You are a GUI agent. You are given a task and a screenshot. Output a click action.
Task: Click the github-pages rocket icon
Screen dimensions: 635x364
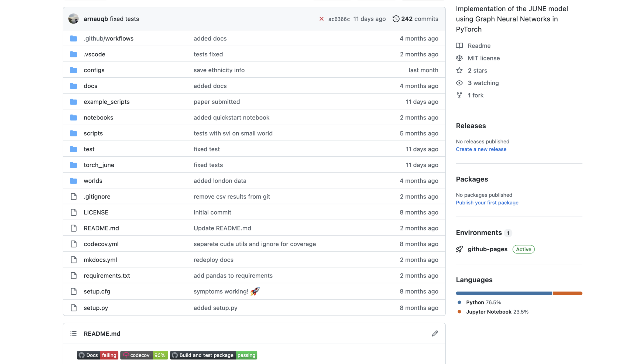[459, 249]
